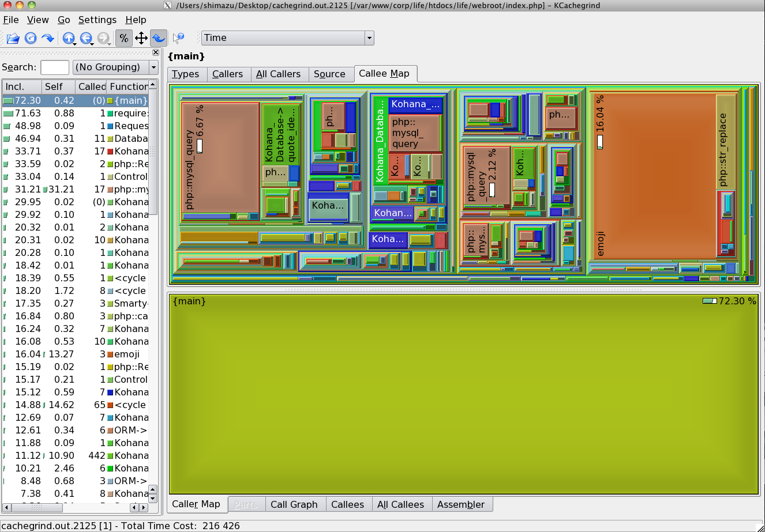Sort by the Self column header
The height and width of the screenshot is (532, 765).
(58, 86)
